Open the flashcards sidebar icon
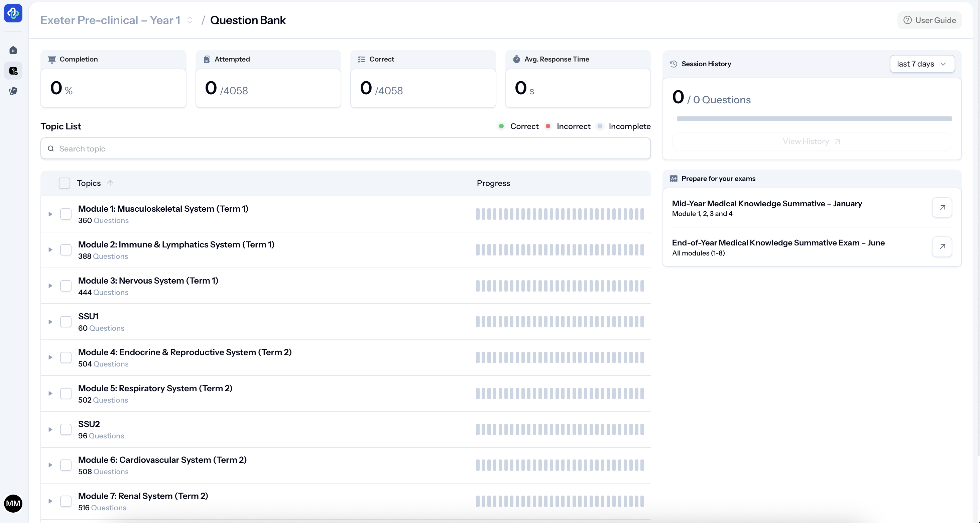 [x=13, y=91]
